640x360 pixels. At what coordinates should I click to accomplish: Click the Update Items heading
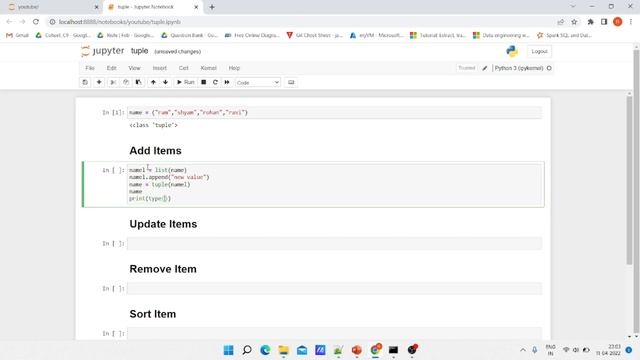(x=163, y=224)
